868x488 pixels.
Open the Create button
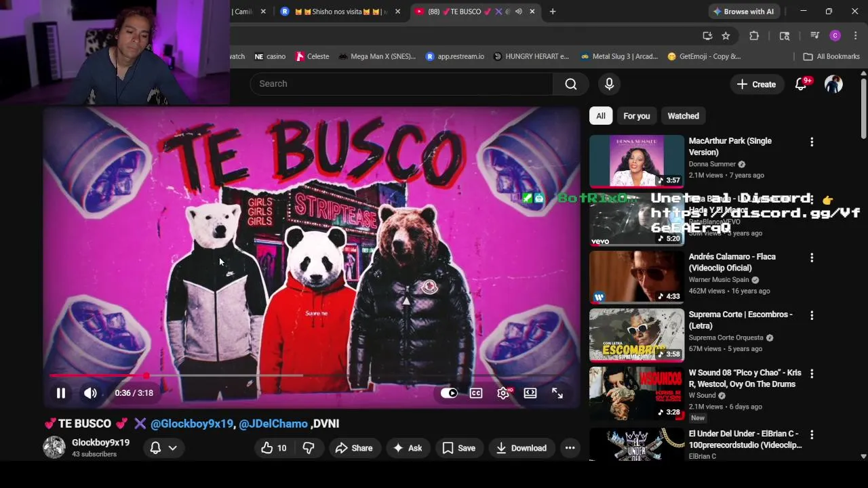coord(756,84)
